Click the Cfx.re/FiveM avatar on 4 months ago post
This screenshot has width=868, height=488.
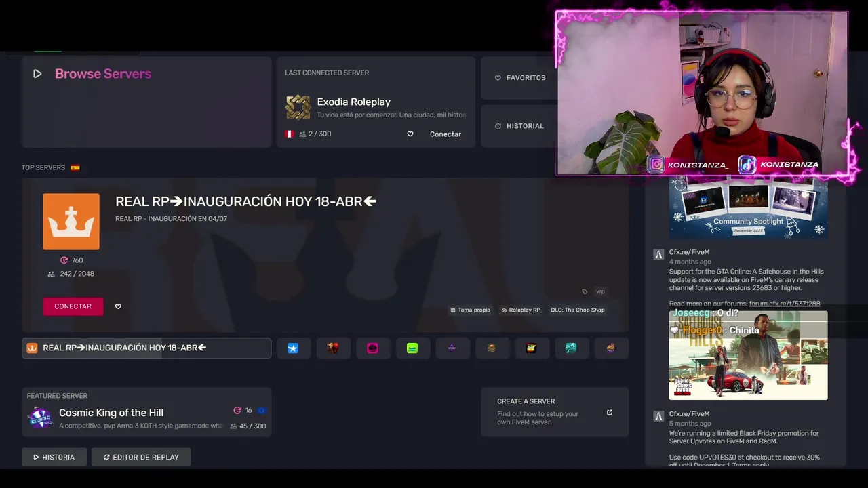[658, 255]
